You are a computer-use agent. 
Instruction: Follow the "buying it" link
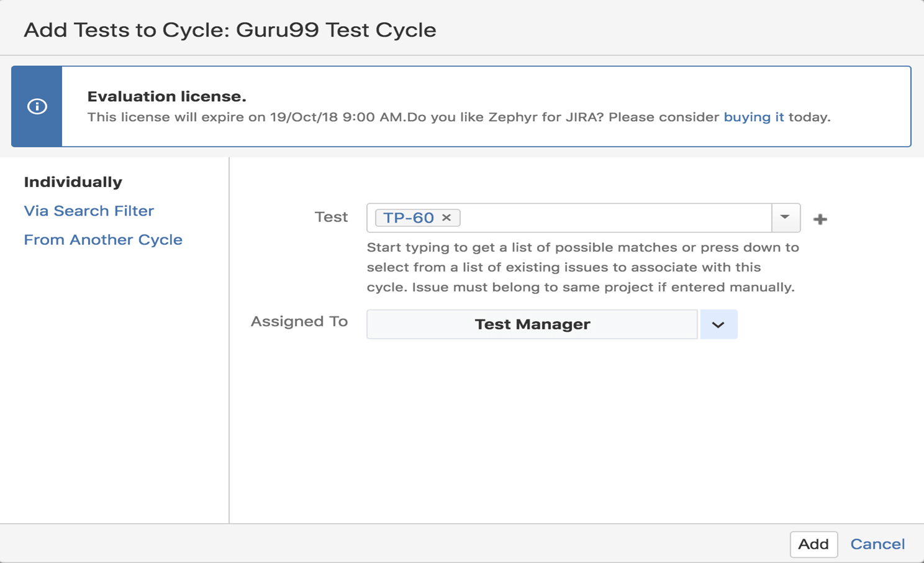pos(753,117)
